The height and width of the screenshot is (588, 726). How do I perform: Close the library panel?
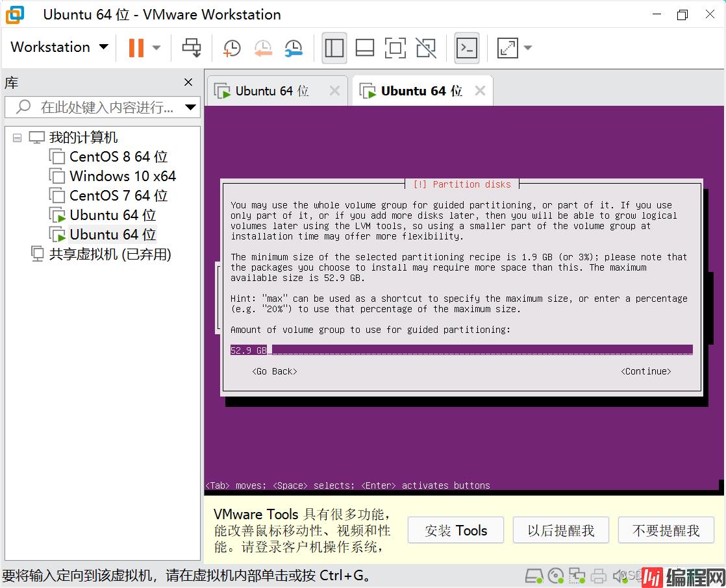[188, 82]
